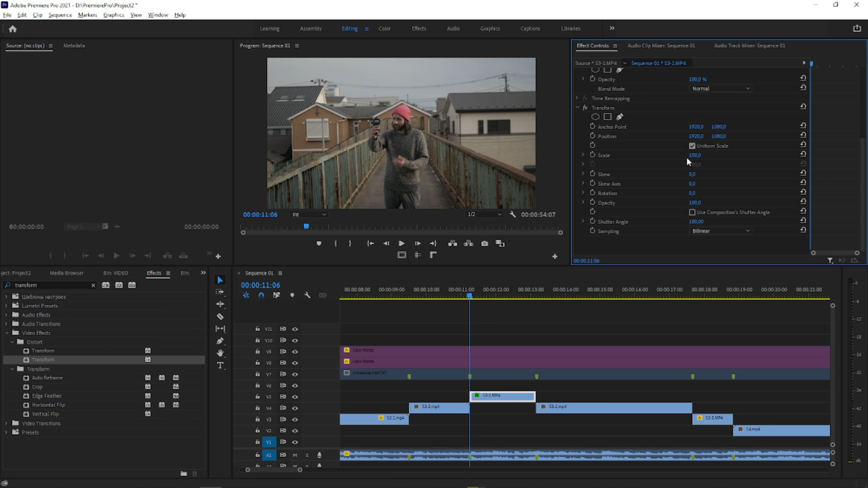
Task: Select the Selection tool arrow
Action: coord(220,280)
